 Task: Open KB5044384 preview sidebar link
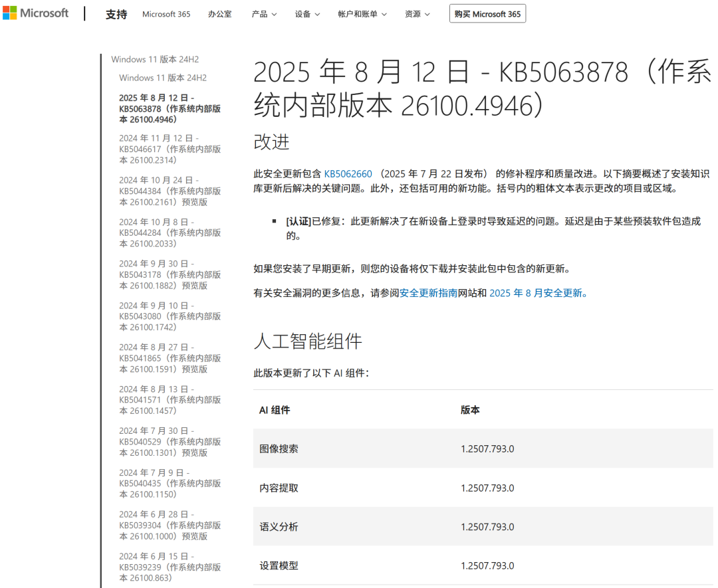pyautogui.click(x=170, y=191)
